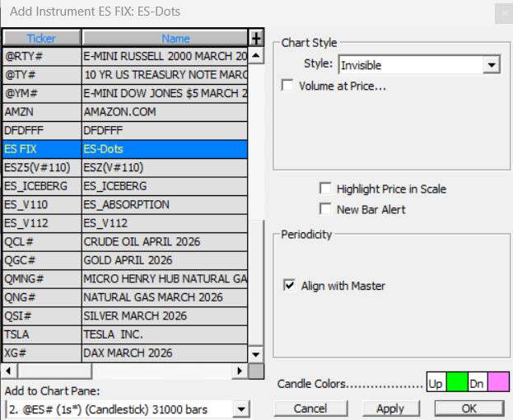The height and width of the screenshot is (420, 513).
Task: Click the list's scroll up arrow
Action: pyautogui.click(x=255, y=56)
